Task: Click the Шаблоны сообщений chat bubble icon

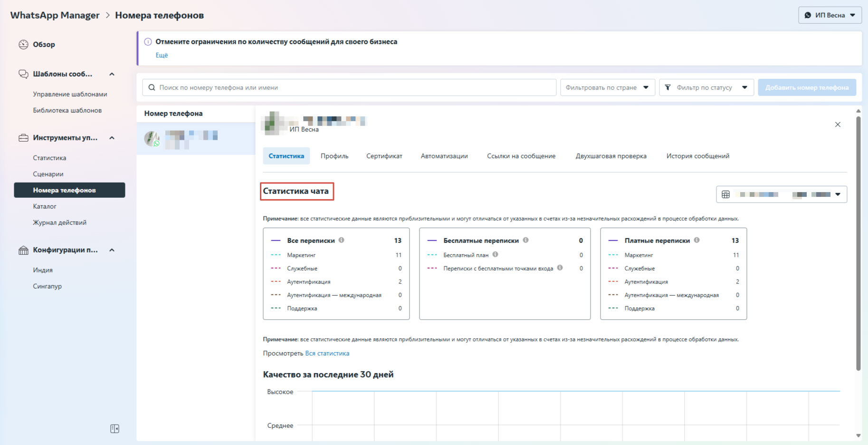Action: coord(23,74)
